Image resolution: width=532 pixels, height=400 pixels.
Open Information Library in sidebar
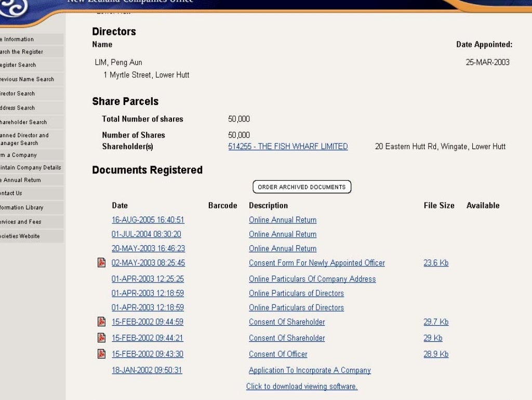[32, 207]
